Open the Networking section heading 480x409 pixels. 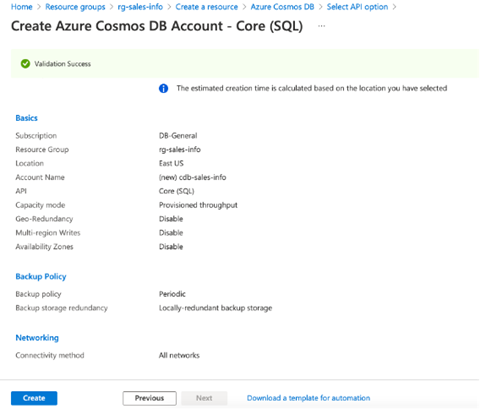[x=37, y=338]
